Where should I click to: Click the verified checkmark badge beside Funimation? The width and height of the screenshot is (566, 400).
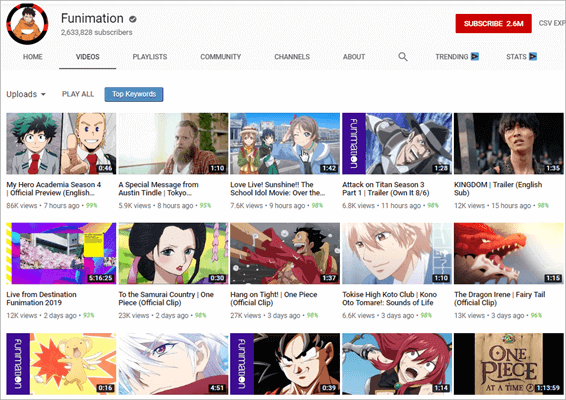pyautogui.click(x=133, y=19)
